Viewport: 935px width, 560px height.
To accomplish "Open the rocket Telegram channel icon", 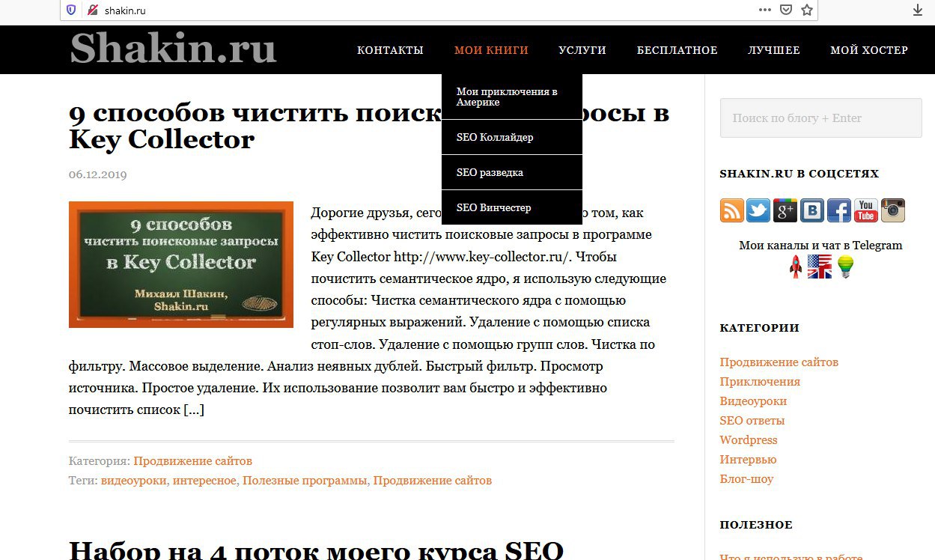I will coord(796,267).
